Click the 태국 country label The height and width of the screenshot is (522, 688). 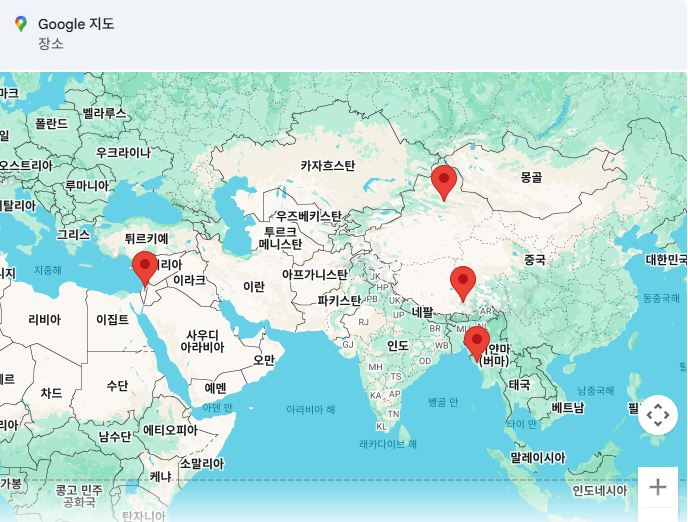[520, 385]
